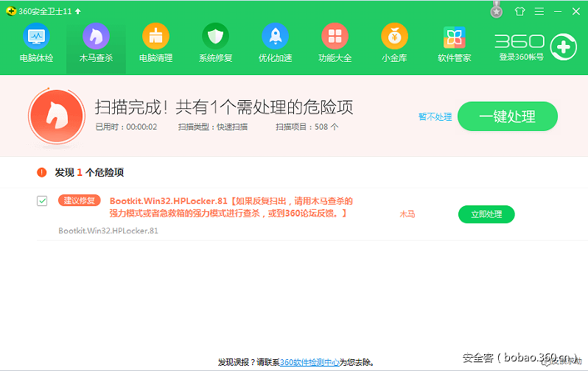Open the main menu in title bar

point(539,11)
